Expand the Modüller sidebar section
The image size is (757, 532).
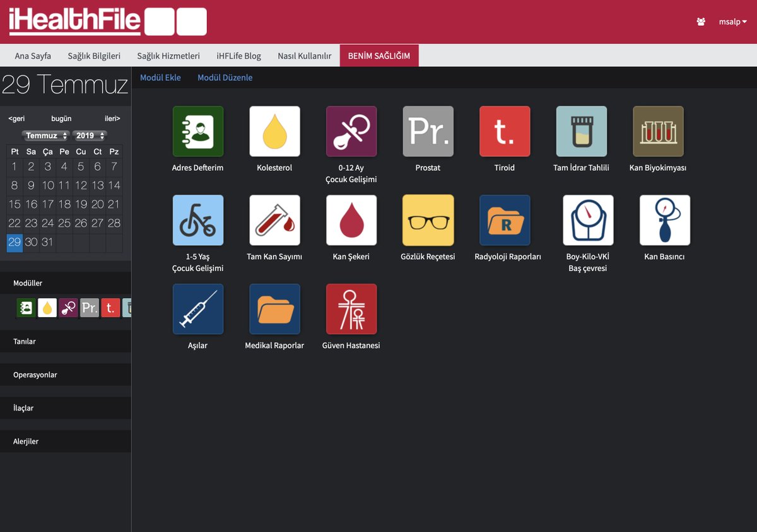(x=66, y=283)
